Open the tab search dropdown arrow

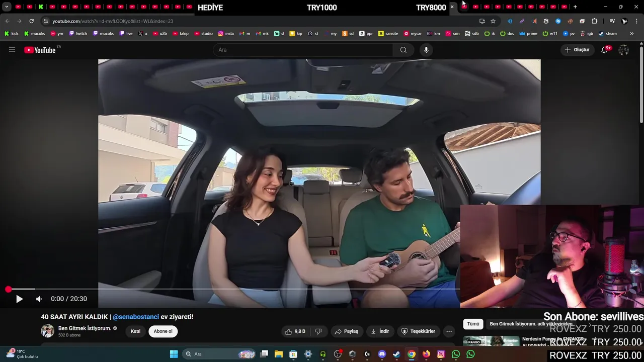click(x=7, y=7)
